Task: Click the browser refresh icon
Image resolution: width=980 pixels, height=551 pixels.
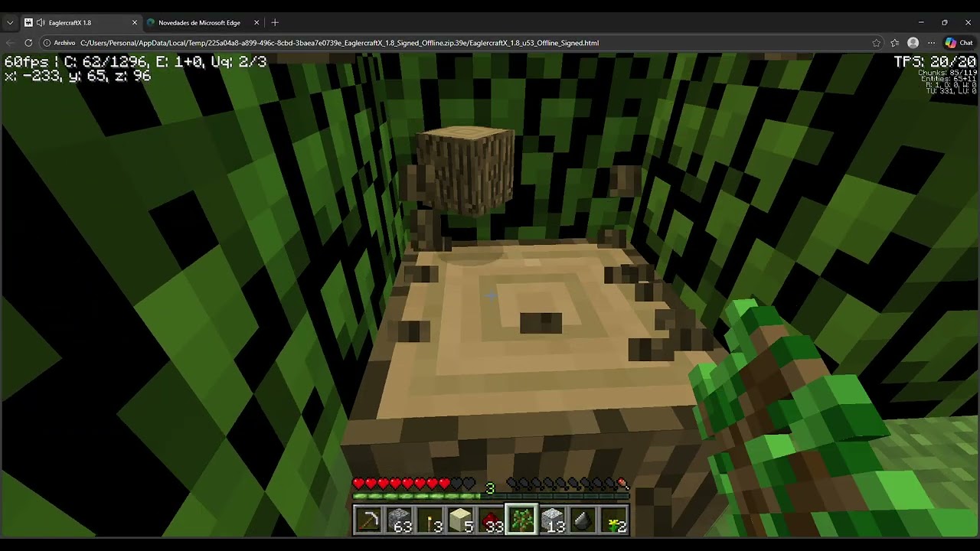Action: (x=28, y=43)
